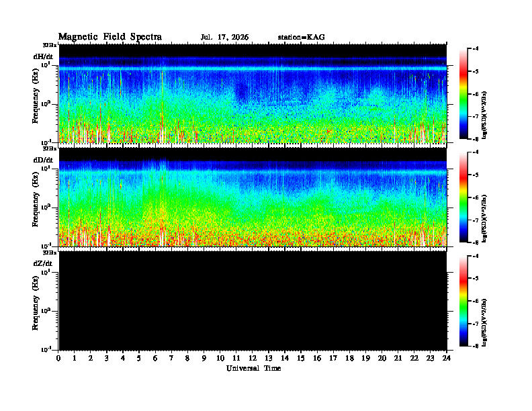This screenshot has height=411, width=532.
Task: Click the "Magnetic Field Spectra" title
Action: click(110, 37)
